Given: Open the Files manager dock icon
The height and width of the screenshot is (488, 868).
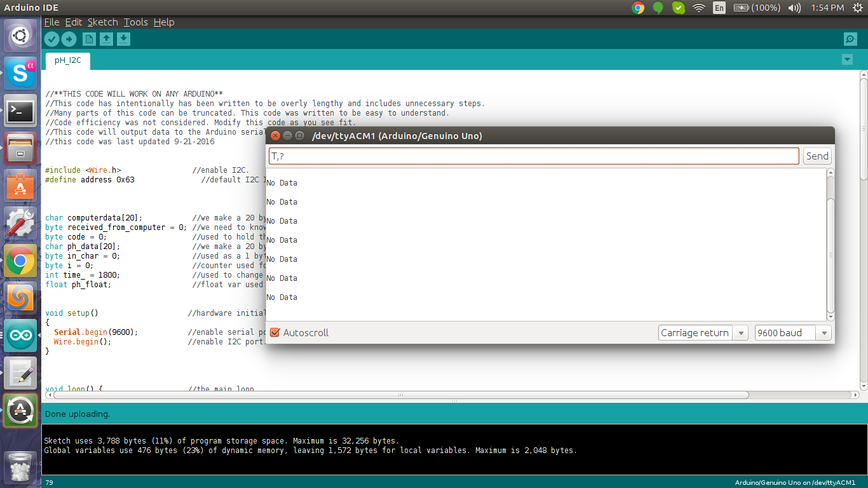Looking at the screenshot, I should tap(20, 148).
